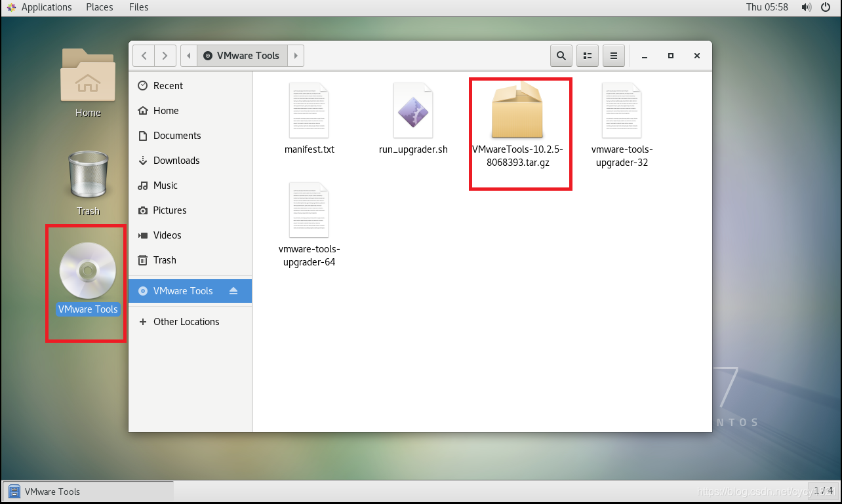This screenshot has height=504, width=842.
Task: Open Home in the sidebar
Action: [190, 111]
